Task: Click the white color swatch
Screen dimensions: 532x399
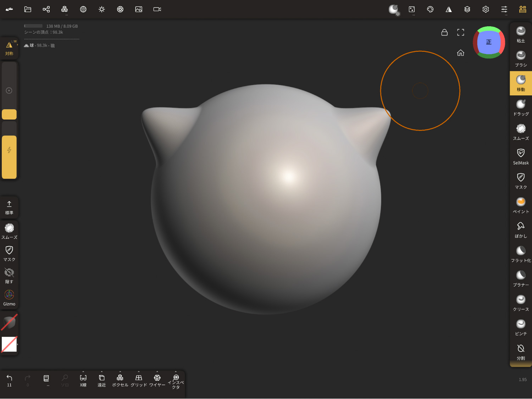Action: pyautogui.click(x=9, y=344)
